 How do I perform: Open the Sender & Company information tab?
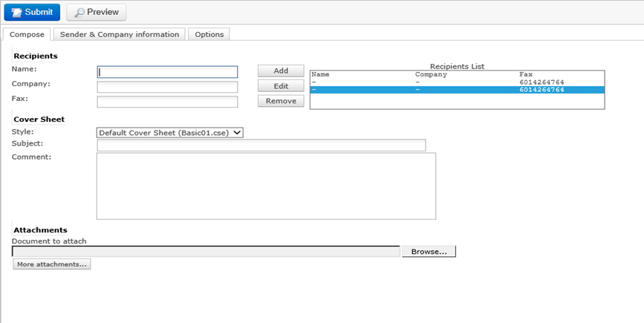pyautogui.click(x=119, y=34)
